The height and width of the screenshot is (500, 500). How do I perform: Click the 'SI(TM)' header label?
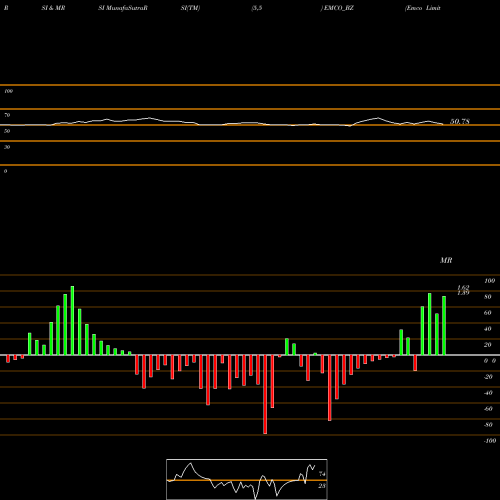pyautogui.click(x=190, y=8)
